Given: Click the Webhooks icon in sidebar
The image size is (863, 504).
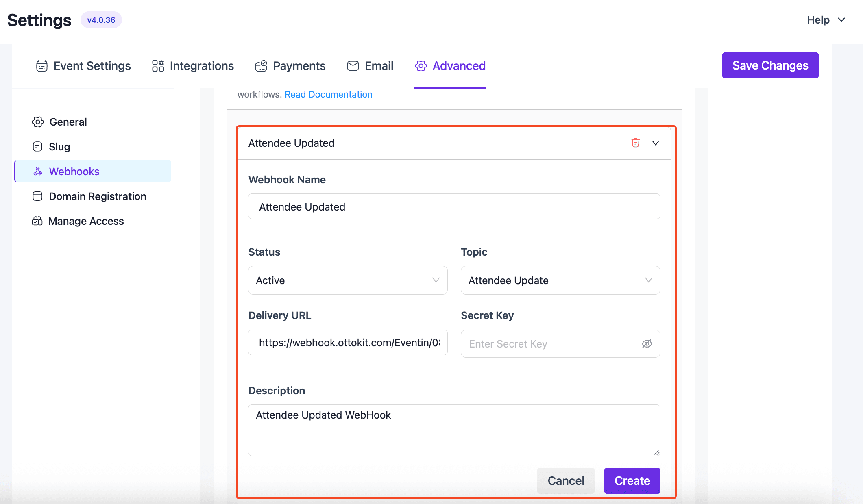Looking at the screenshot, I should coord(38,172).
